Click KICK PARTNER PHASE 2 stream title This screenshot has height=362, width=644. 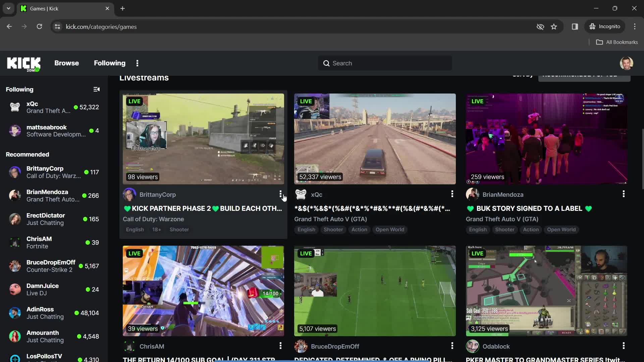(202, 208)
